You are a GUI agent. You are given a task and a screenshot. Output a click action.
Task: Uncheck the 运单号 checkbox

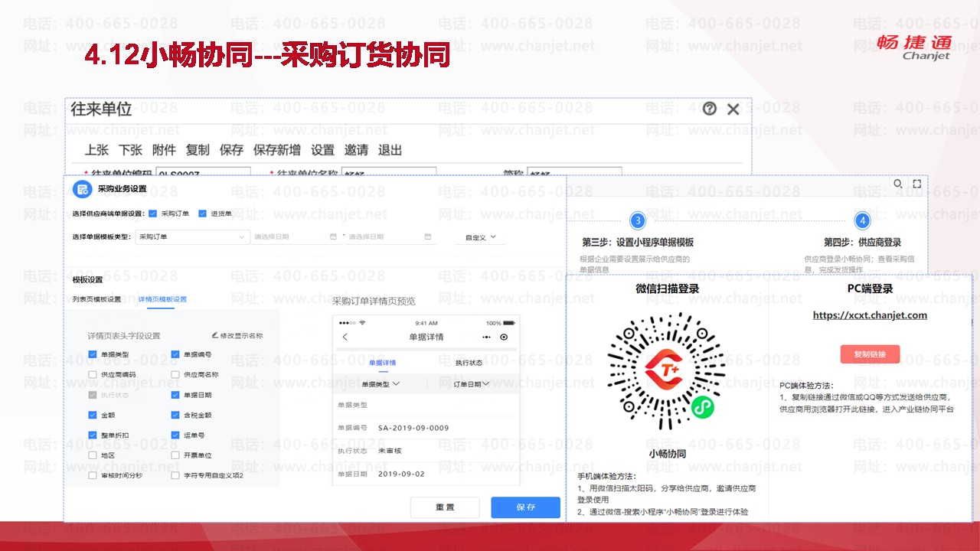tap(175, 435)
